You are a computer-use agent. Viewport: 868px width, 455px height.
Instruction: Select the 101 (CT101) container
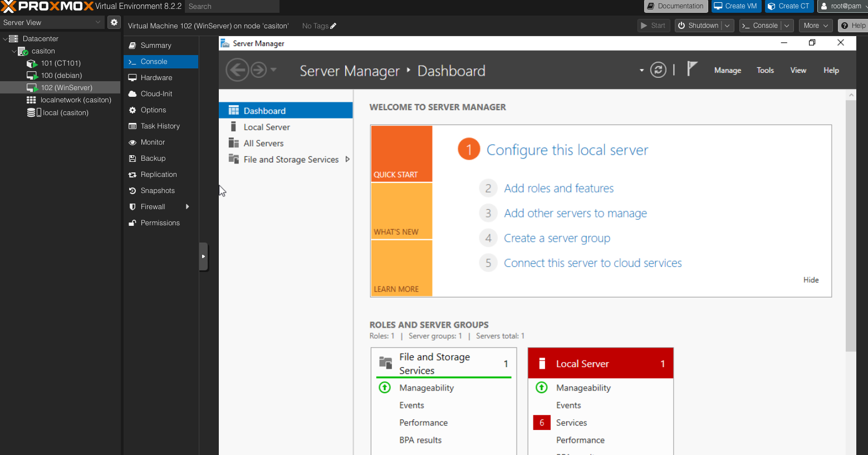pyautogui.click(x=61, y=63)
